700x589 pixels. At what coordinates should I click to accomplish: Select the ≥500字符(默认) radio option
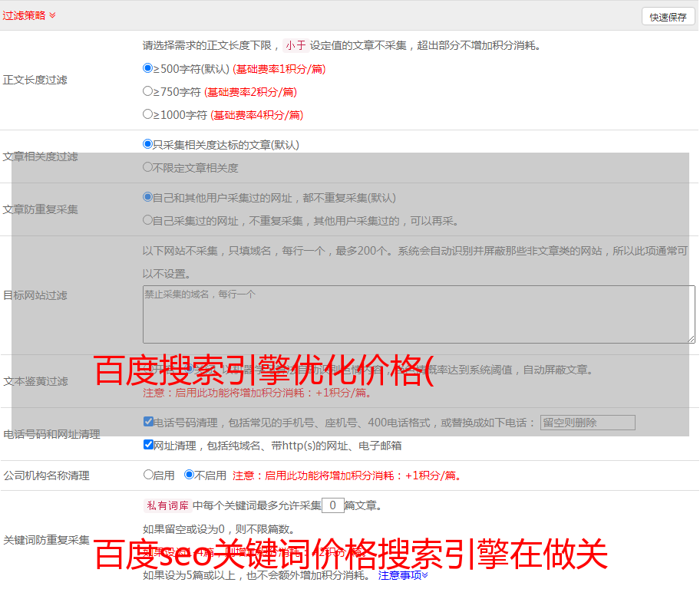(x=148, y=68)
